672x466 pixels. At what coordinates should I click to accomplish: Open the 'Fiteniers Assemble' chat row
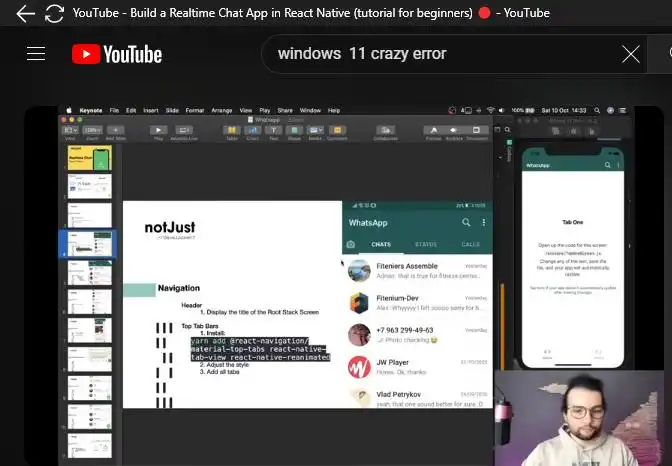tap(417, 271)
